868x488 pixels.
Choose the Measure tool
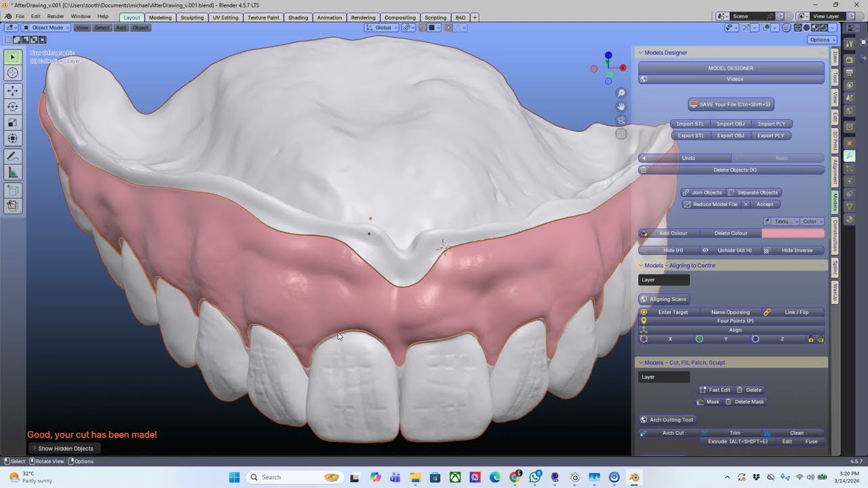(x=13, y=173)
